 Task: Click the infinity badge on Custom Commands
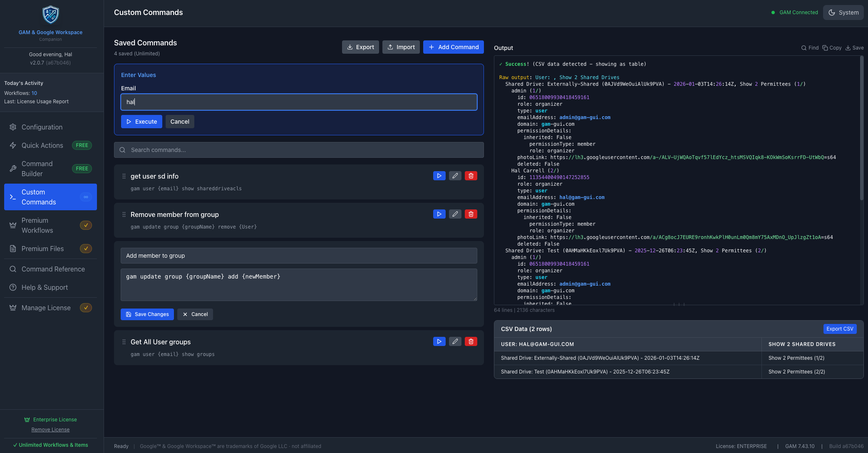click(x=86, y=197)
